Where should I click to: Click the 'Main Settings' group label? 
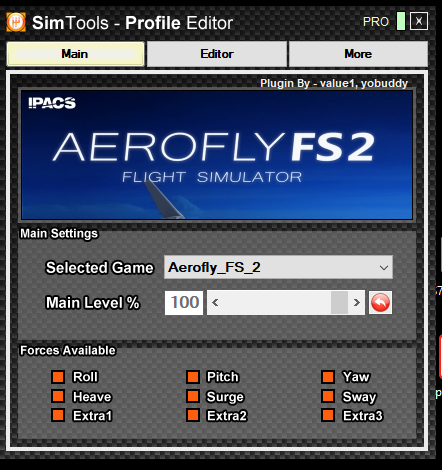[x=59, y=233]
